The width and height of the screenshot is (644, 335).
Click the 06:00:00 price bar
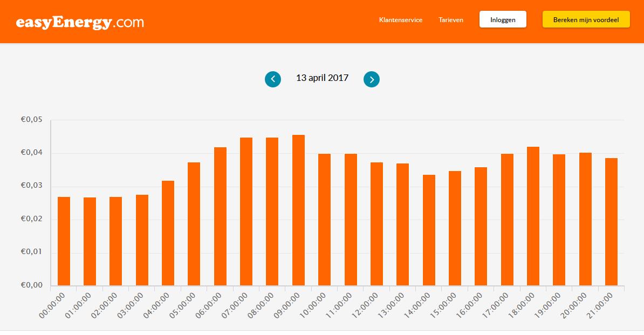220,216
